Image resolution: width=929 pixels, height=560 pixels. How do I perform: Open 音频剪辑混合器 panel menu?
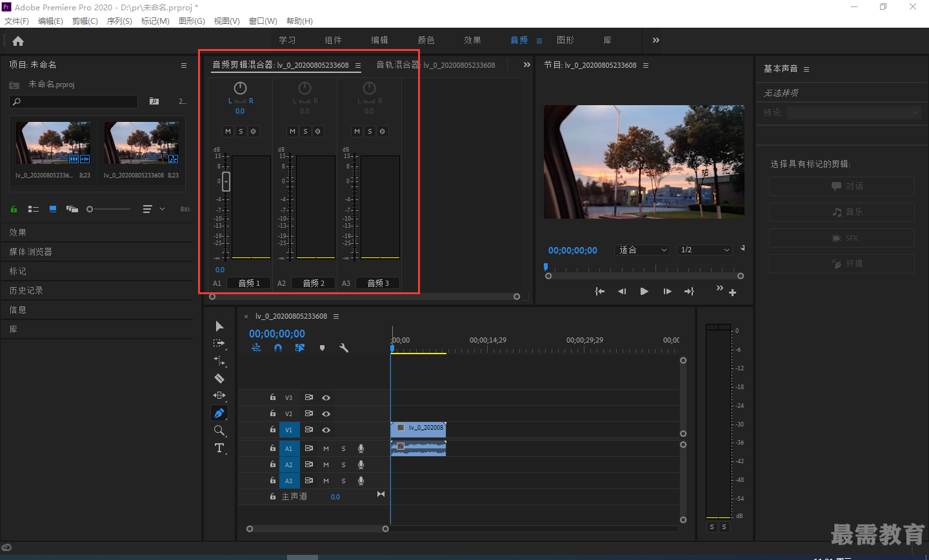(x=358, y=65)
